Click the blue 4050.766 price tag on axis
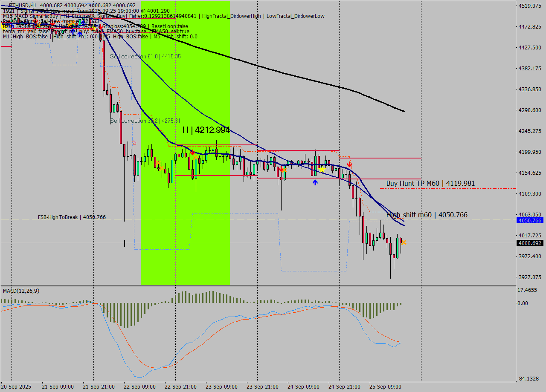The image size is (546, 392). 529,220
